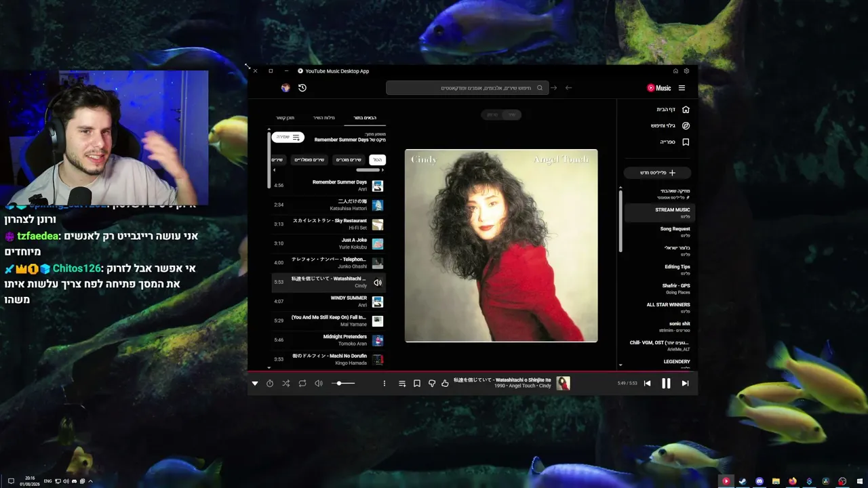Save playing song to library bookmark
Viewport: 868px width, 488px height.
coord(417,383)
